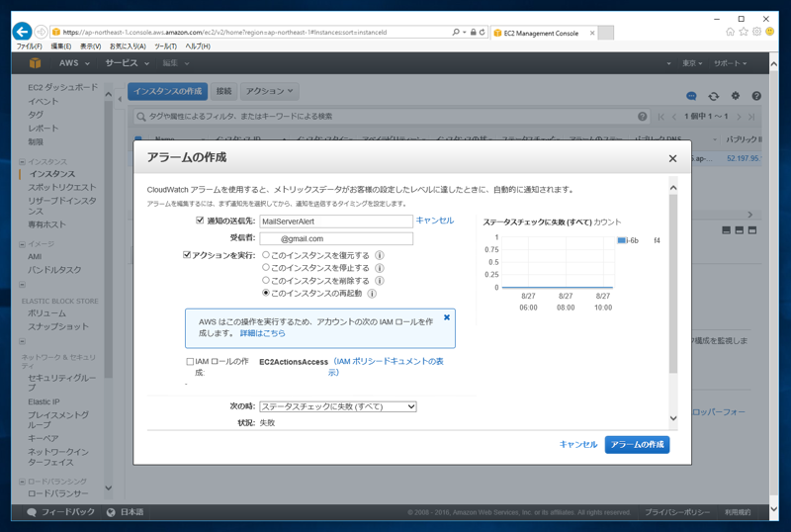The height and width of the screenshot is (532, 791).
Task: Click help icon in the filter search box
Action: [x=642, y=117]
